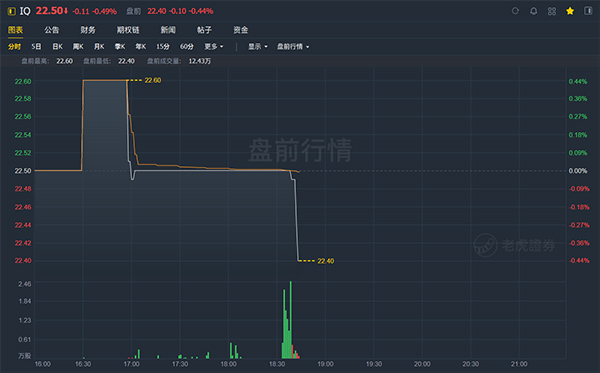Expand the 显示 display dropdown
This screenshot has height=373, width=600.
258,47
